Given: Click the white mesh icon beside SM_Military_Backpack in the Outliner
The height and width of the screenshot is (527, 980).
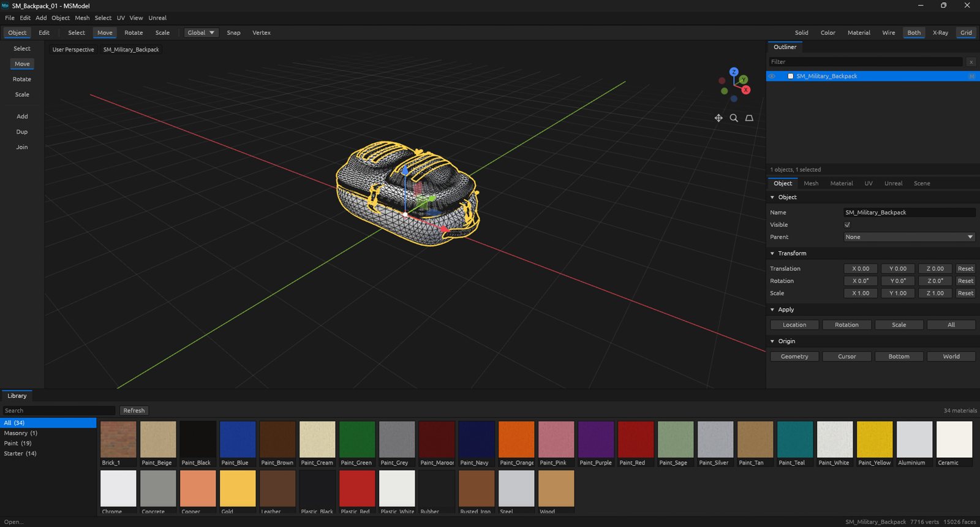Looking at the screenshot, I should (790, 76).
